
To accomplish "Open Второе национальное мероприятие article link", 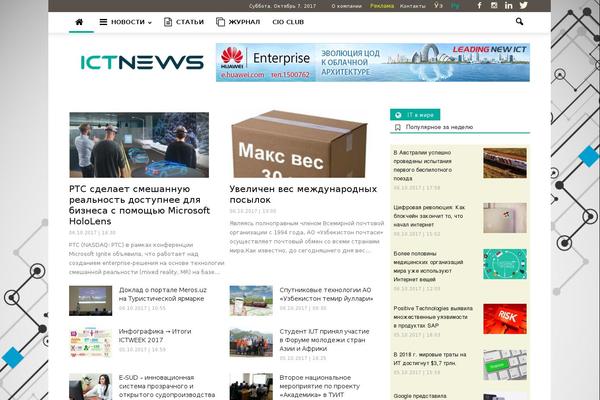I will click(320, 386).
